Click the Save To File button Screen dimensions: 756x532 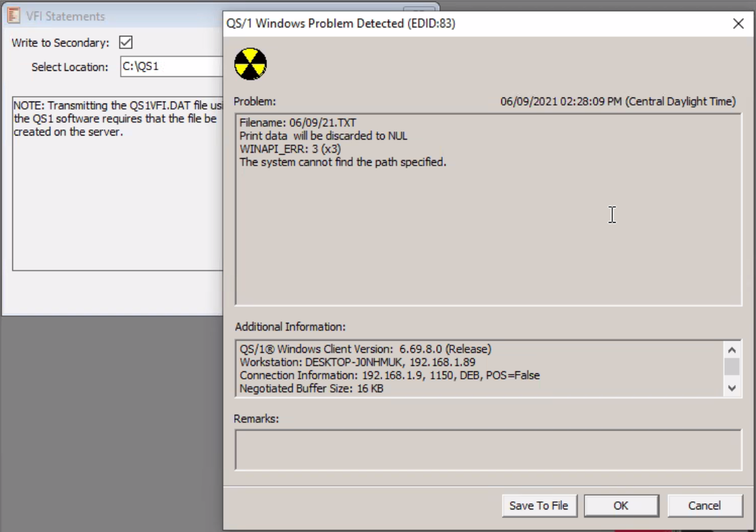click(x=539, y=505)
